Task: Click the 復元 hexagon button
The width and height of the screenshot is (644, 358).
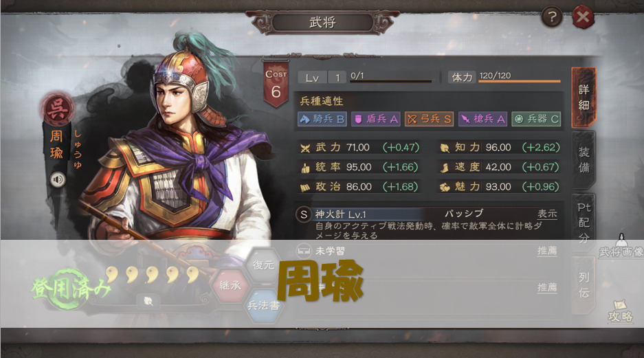Action: pos(263,265)
